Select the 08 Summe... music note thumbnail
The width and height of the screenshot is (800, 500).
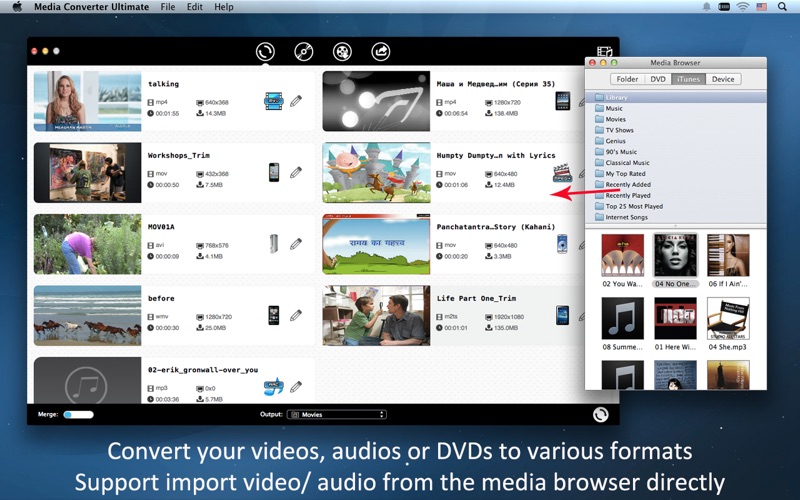pos(622,318)
